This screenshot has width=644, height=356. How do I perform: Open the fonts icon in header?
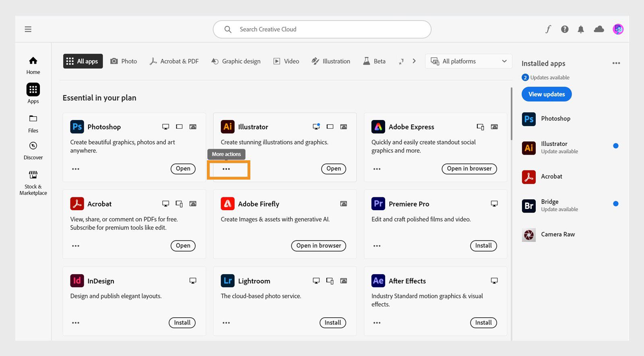[548, 29]
